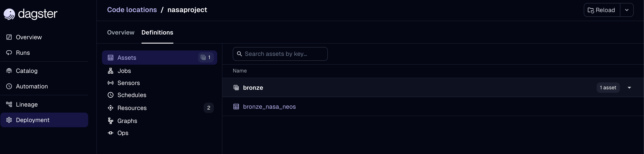
Task: Open the Definitions tab
Action: 157,32
